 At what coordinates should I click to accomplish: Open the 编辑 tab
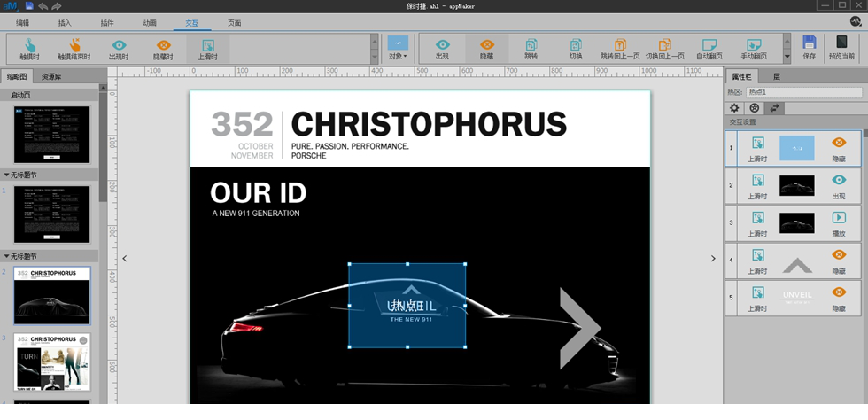(23, 23)
